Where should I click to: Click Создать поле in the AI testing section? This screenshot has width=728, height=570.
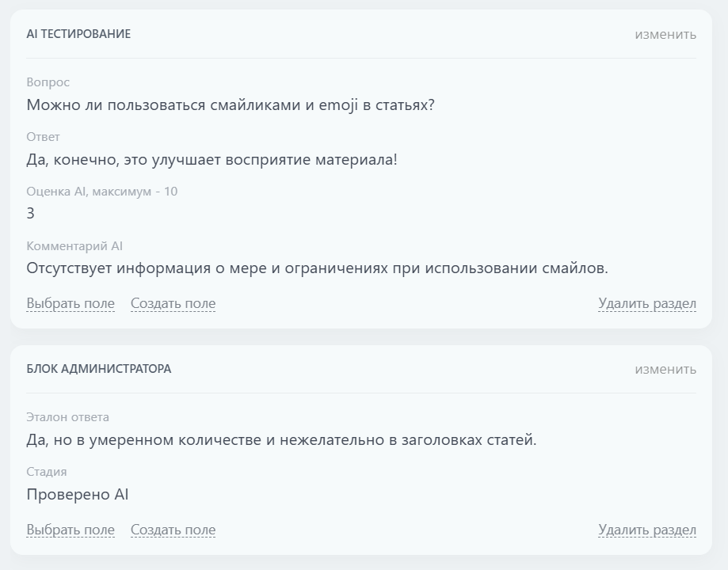point(173,303)
